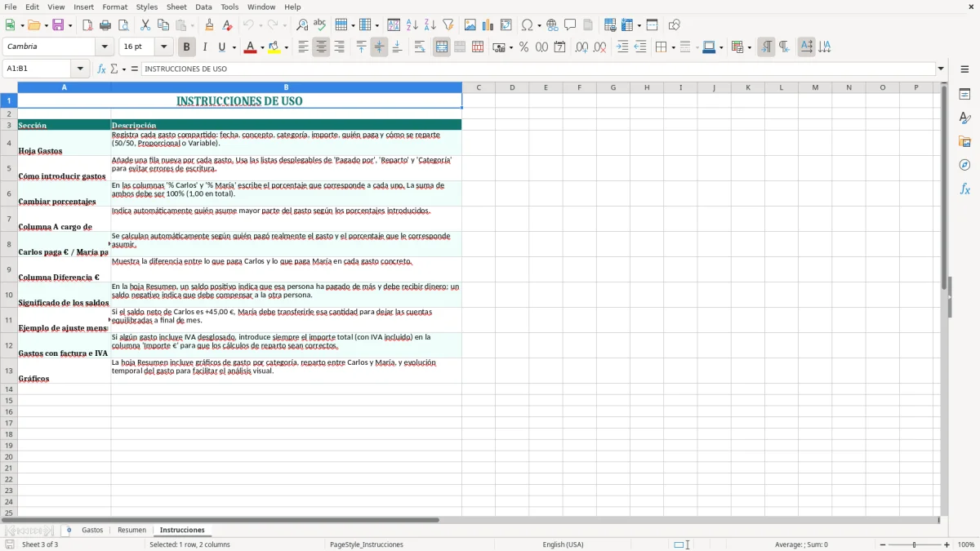Insert an image
Viewport: 980px width, 551px height.
pyautogui.click(x=470, y=25)
